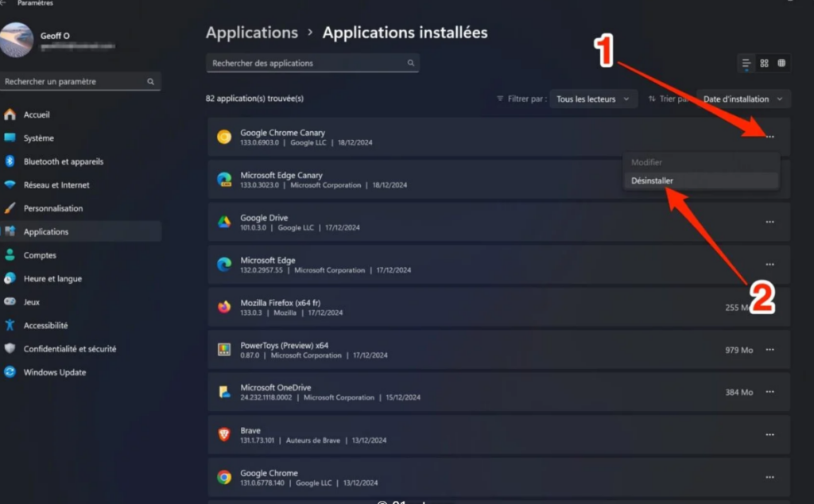Click the Microsoft Edge Canary app icon
Image resolution: width=814 pixels, height=504 pixels.
pos(224,180)
